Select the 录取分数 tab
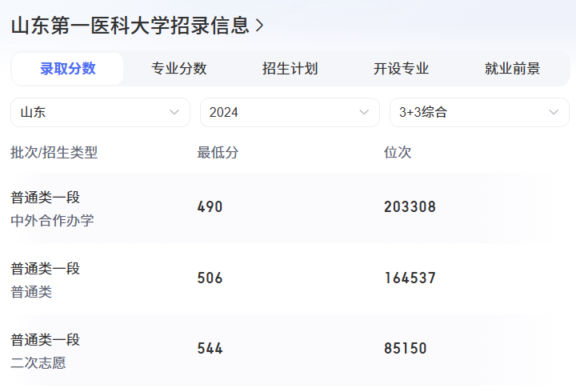 pos(68,69)
